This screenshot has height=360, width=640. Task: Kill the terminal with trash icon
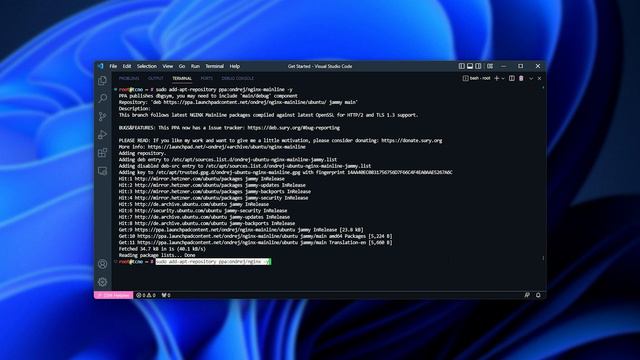[521, 78]
